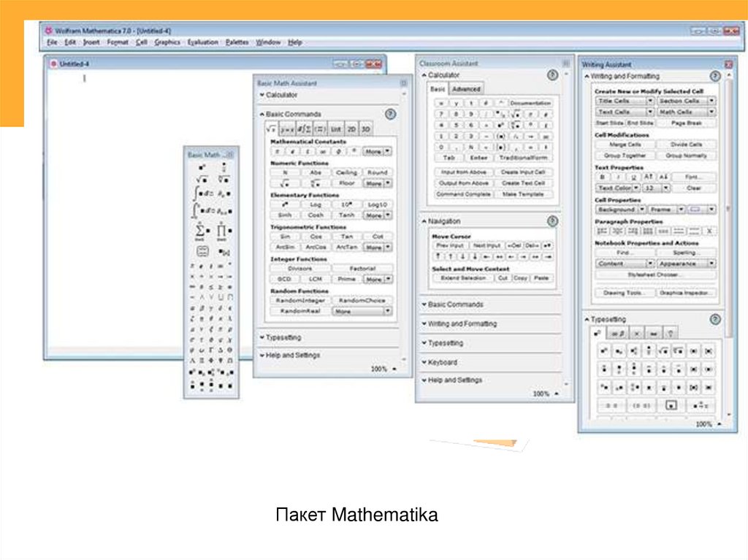748x560 pixels.
Task: Clear paragraph formatting with the X button
Action: tap(709, 231)
